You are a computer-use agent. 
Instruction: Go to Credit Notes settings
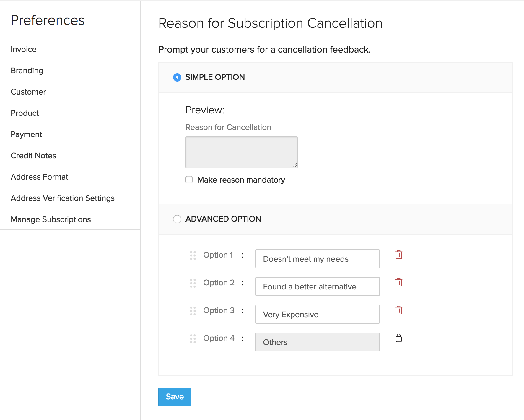point(33,156)
